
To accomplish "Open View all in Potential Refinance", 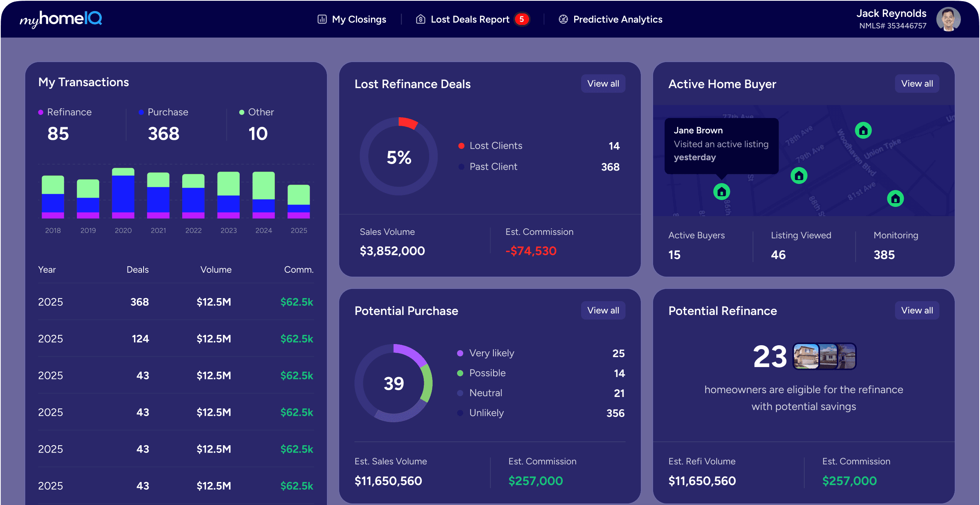I will tap(916, 310).
